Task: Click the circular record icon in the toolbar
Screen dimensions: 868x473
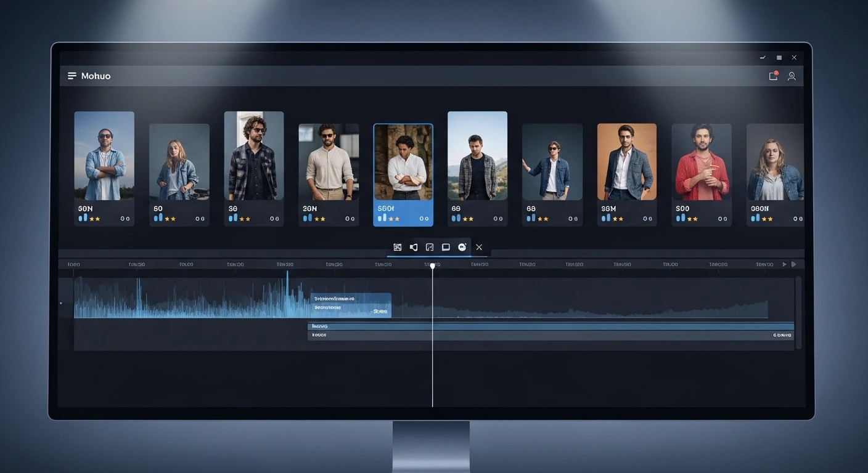Action: (x=462, y=246)
